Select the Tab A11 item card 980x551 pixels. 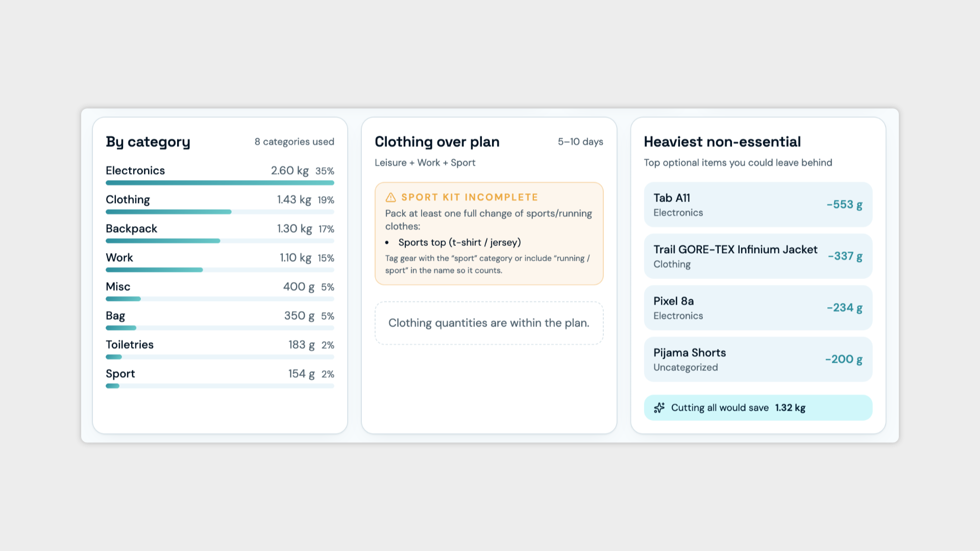click(x=758, y=205)
